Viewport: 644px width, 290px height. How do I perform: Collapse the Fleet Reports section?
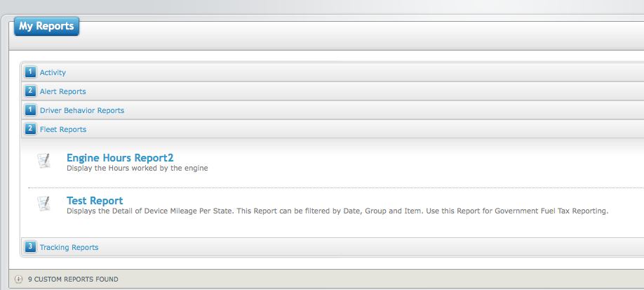pos(63,129)
